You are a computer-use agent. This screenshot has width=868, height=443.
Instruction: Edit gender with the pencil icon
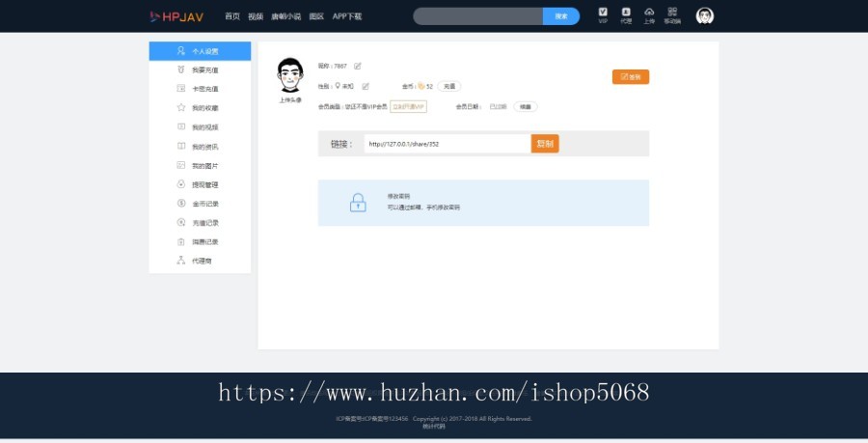coord(366,87)
